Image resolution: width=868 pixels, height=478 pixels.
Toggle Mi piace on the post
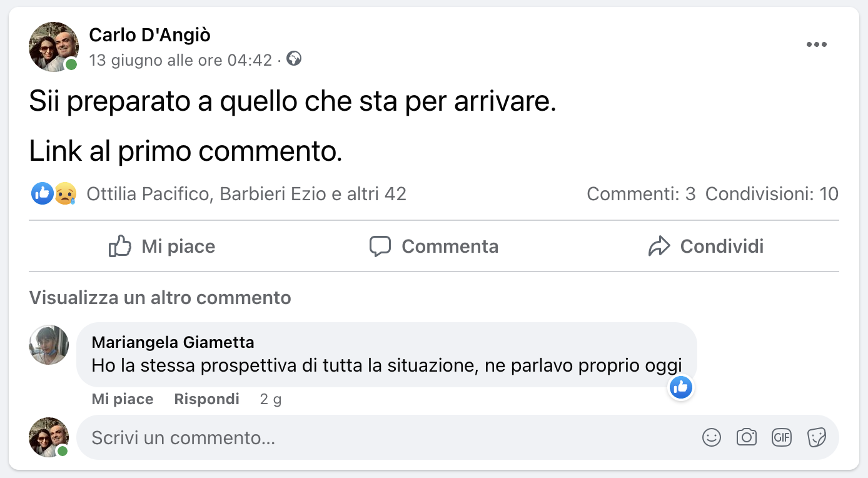coord(163,247)
